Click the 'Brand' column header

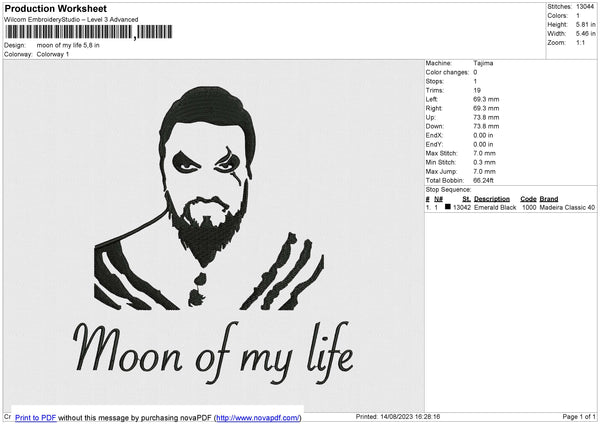point(549,199)
